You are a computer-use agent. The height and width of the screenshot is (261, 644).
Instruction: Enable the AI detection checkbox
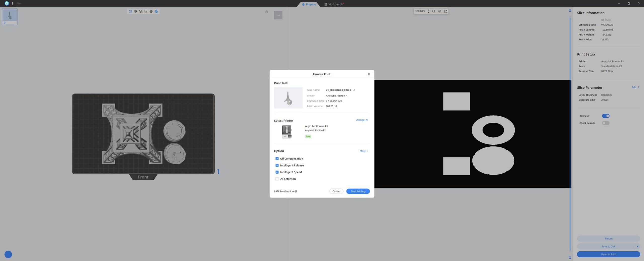(277, 179)
